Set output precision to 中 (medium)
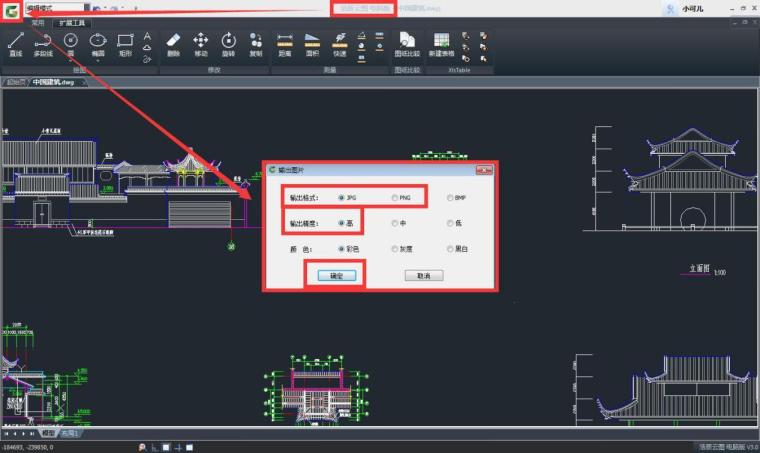 395,223
